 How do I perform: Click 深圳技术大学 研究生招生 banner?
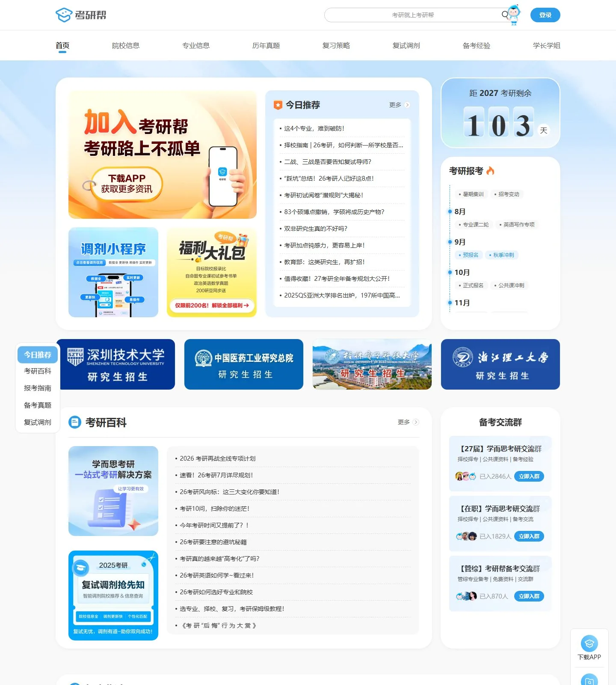point(115,364)
